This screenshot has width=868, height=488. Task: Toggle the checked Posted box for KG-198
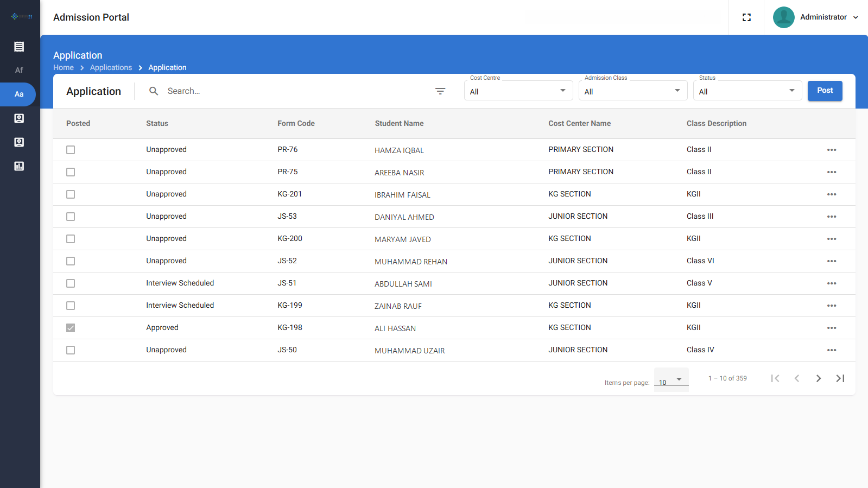click(x=71, y=328)
